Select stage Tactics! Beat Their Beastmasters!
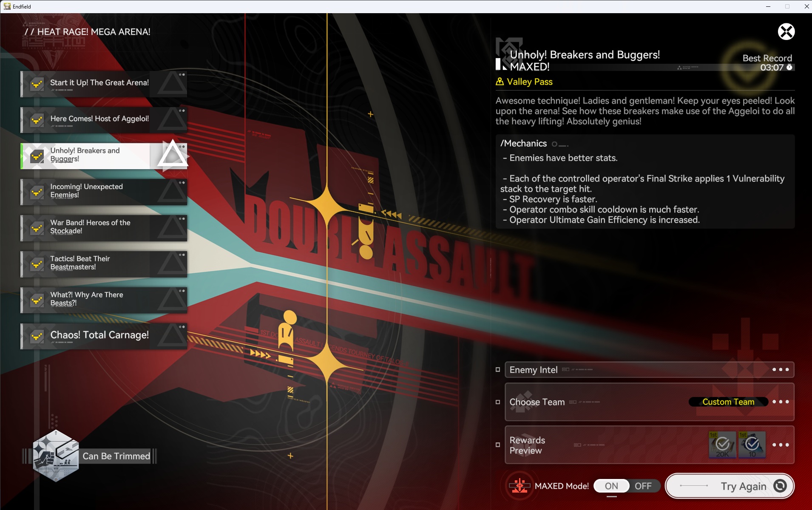The image size is (812, 510). (x=104, y=264)
